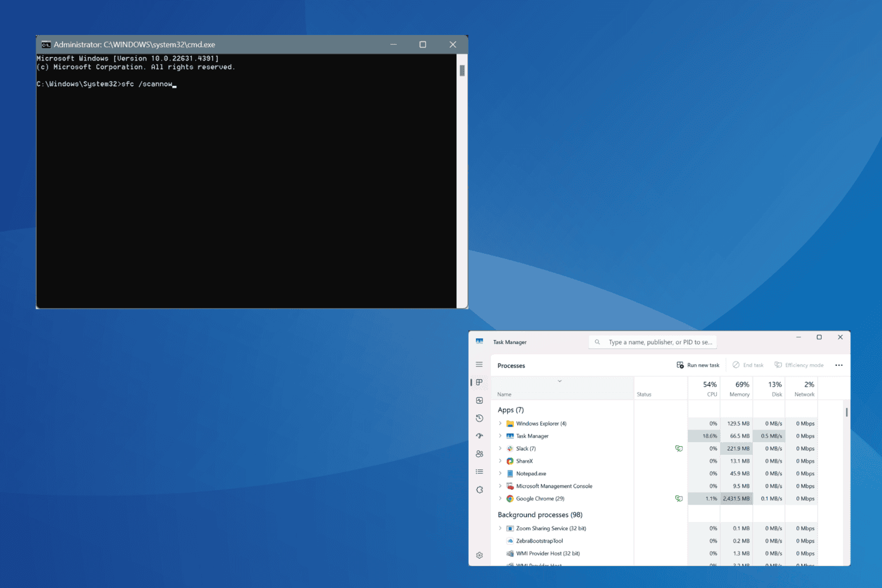This screenshot has height=588, width=882.
Task: Click the Google Chrome icon in process list
Action: click(509, 499)
